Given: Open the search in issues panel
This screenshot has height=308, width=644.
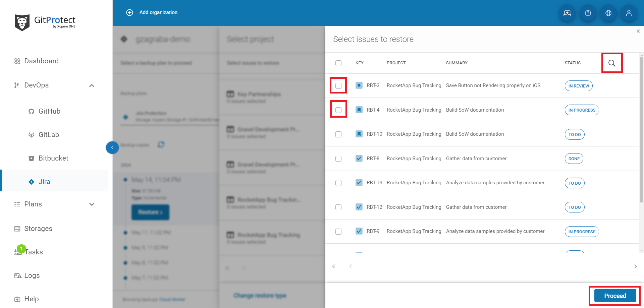Looking at the screenshot, I should (612, 63).
